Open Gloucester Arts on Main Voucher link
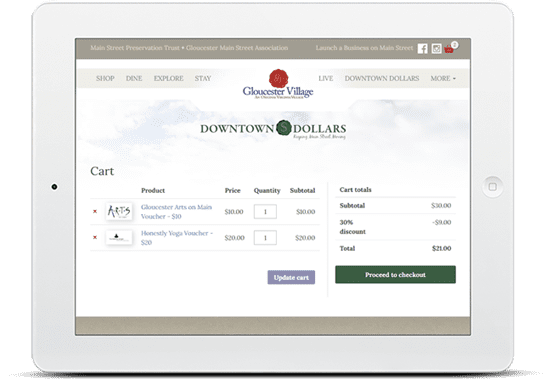Screen dimensions: 552x380 click(x=176, y=212)
